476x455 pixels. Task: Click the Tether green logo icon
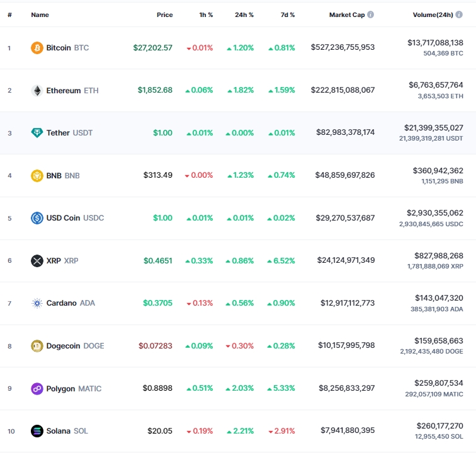pyautogui.click(x=37, y=133)
